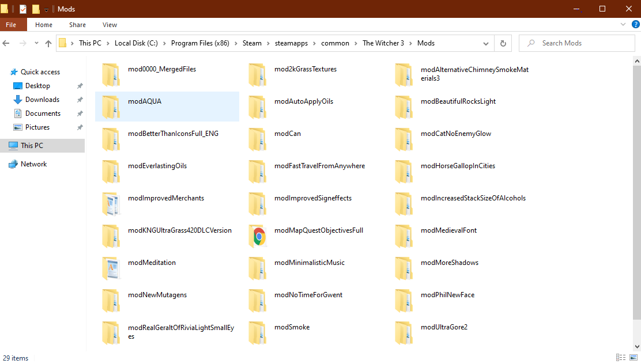Select the modMeditation folder icon
This screenshot has width=641, height=364.
tap(111, 268)
